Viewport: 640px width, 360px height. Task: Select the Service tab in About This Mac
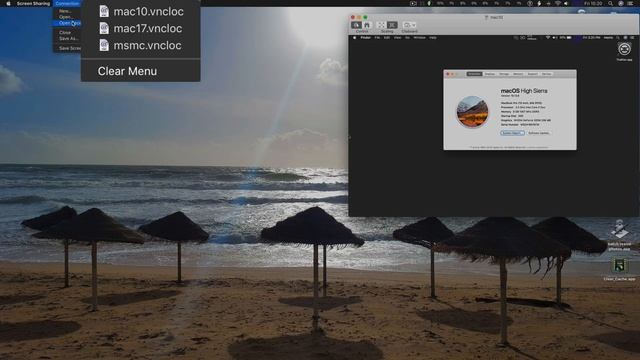(547, 74)
